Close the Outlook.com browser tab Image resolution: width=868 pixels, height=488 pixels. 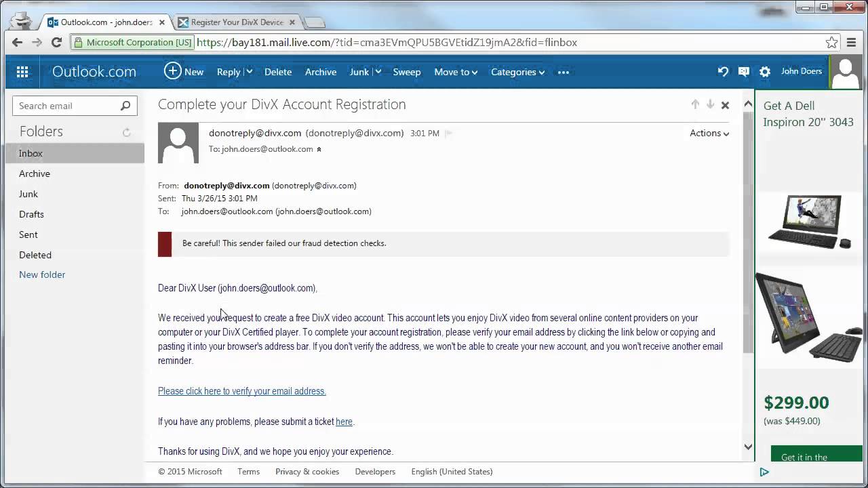(x=162, y=22)
